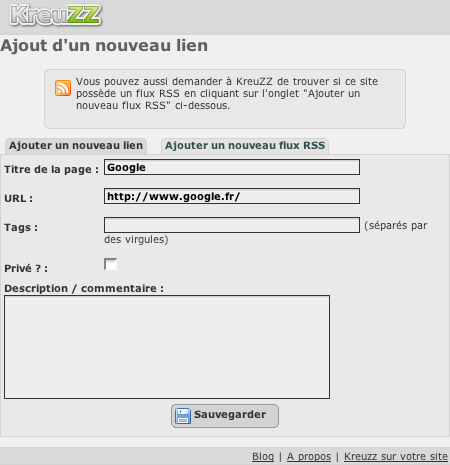Click the Ajout d'un nouveau lien heading
Viewport: 450px width, 465px height.
(104, 46)
